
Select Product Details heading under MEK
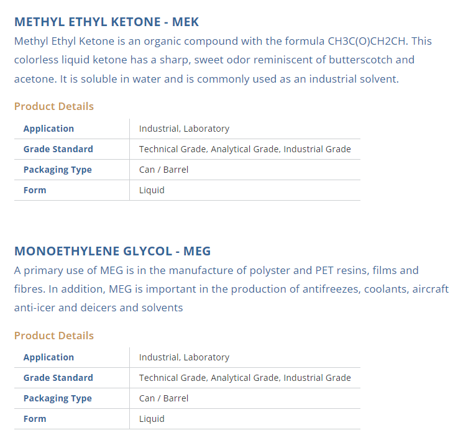tap(54, 106)
